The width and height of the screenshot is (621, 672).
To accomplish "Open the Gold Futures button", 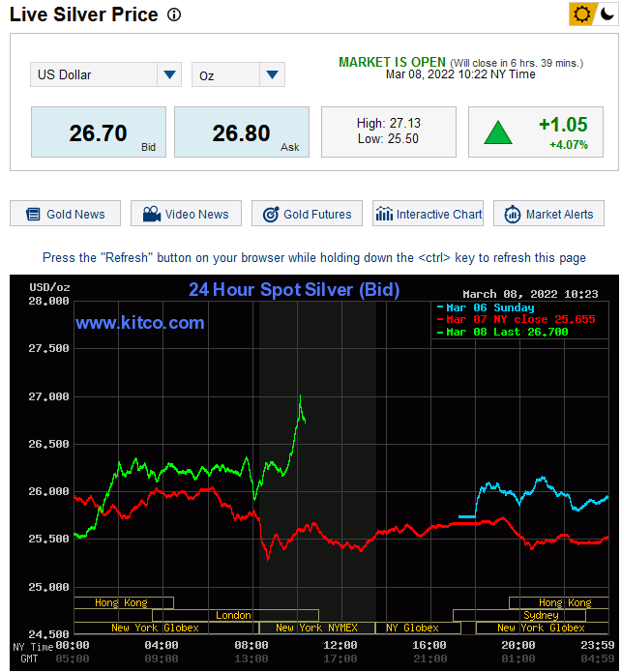I will pyautogui.click(x=307, y=214).
